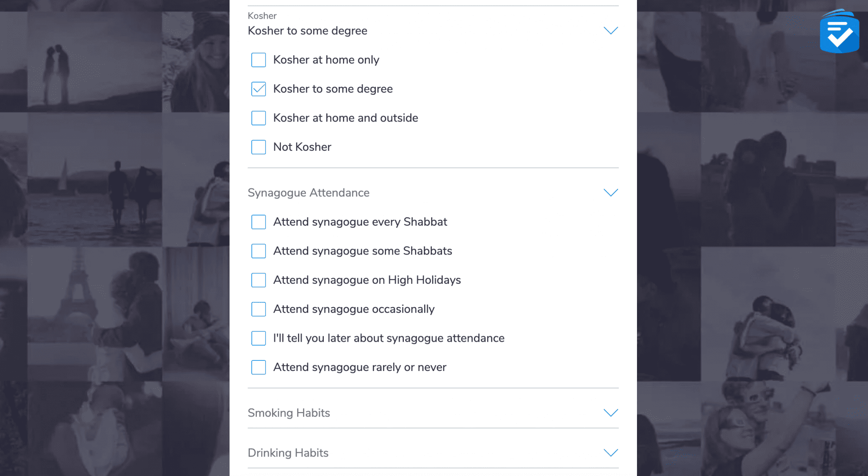This screenshot has height=476, width=868.
Task: Select the Not Kosher checkbox
Action: coord(259,147)
